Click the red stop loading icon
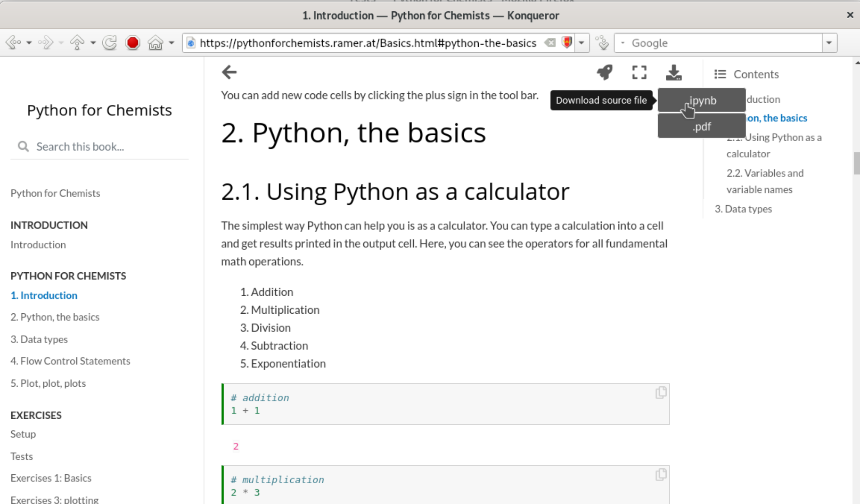The image size is (860, 504). click(x=132, y=43)
